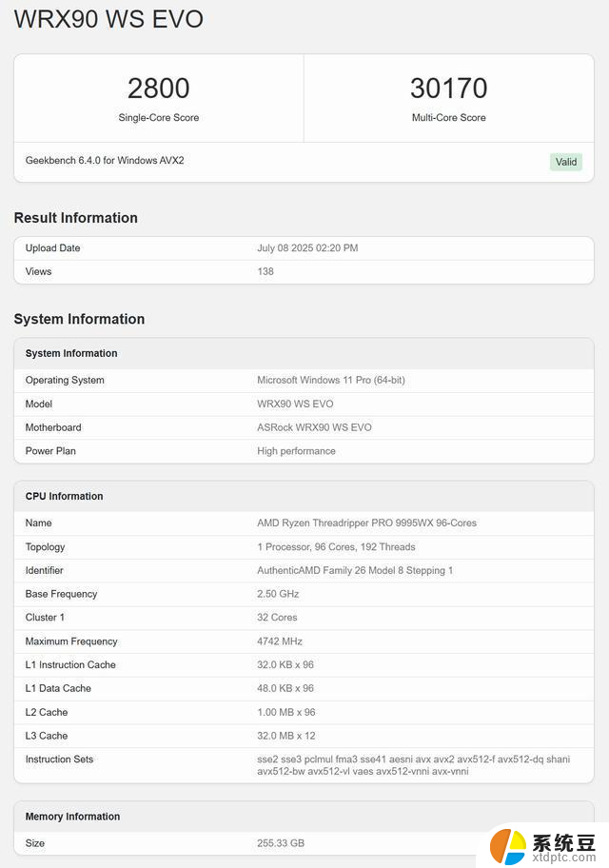Click the Upload Date row label

click(52, 248)
